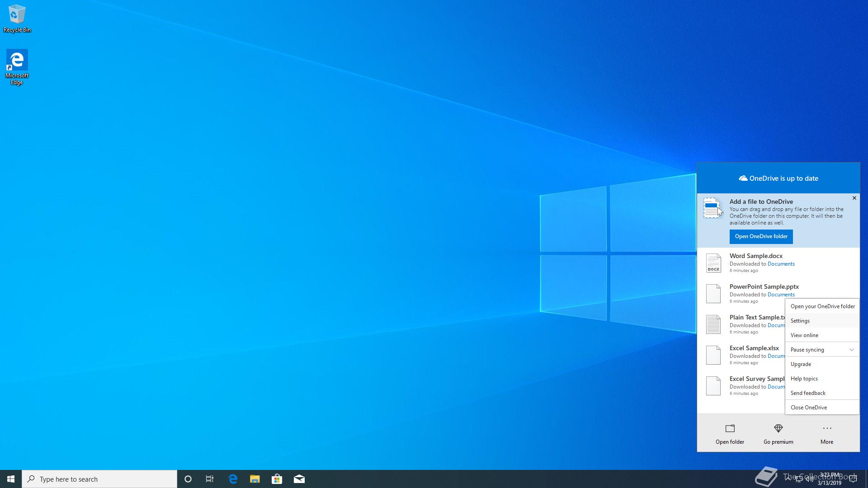Click the Plain Text Sample file icon

coord(713,324)
